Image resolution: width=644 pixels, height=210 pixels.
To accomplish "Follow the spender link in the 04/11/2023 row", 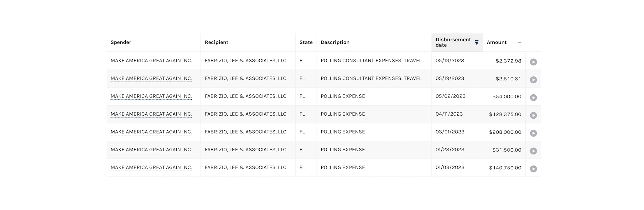I will 151,114.
